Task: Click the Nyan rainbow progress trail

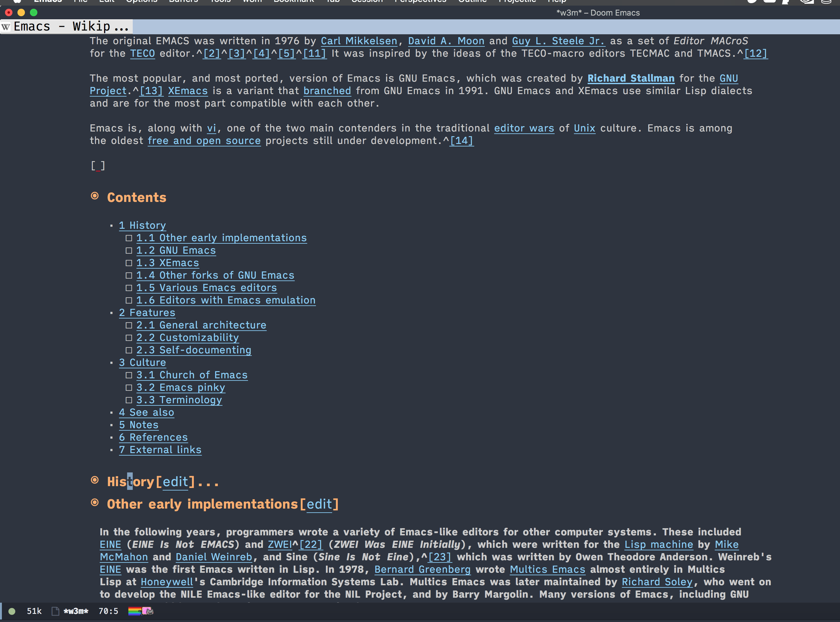Action: [134, 611]
